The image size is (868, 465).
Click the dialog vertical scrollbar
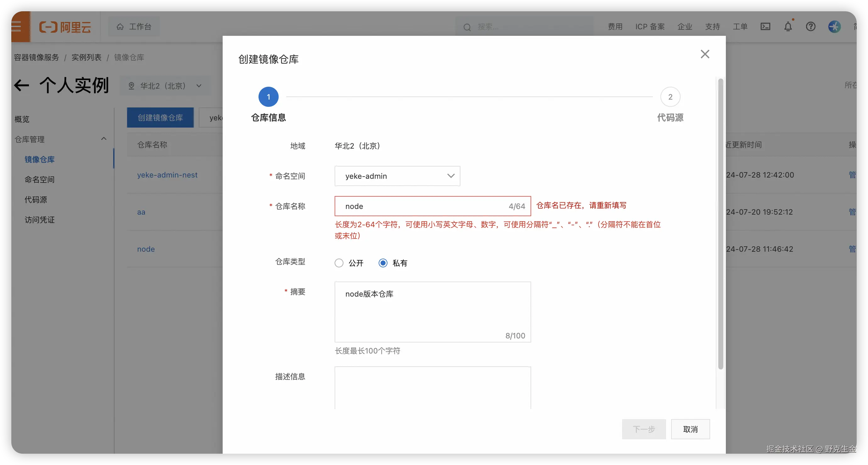(x=721, y=224)
